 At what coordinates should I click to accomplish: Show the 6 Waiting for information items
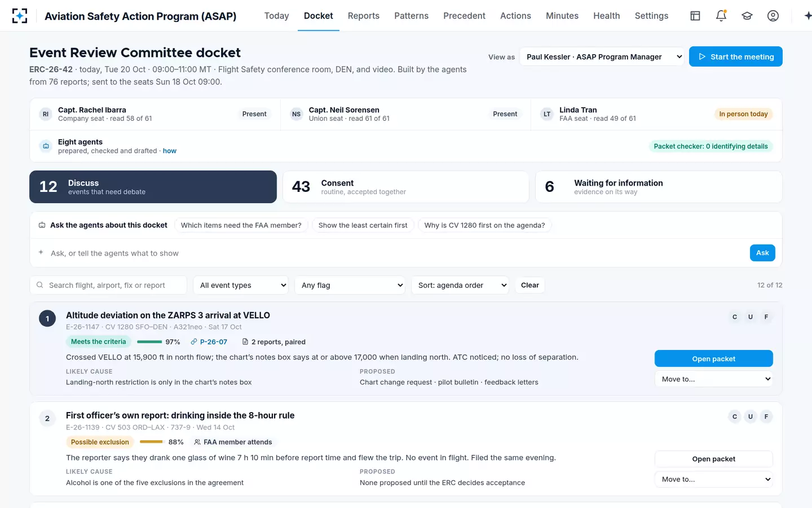659,187
